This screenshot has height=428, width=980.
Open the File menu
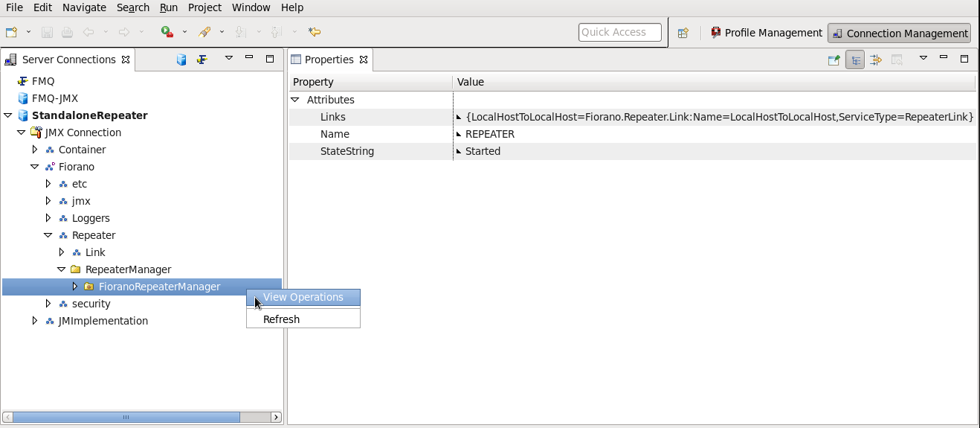(x=14, y=7)
